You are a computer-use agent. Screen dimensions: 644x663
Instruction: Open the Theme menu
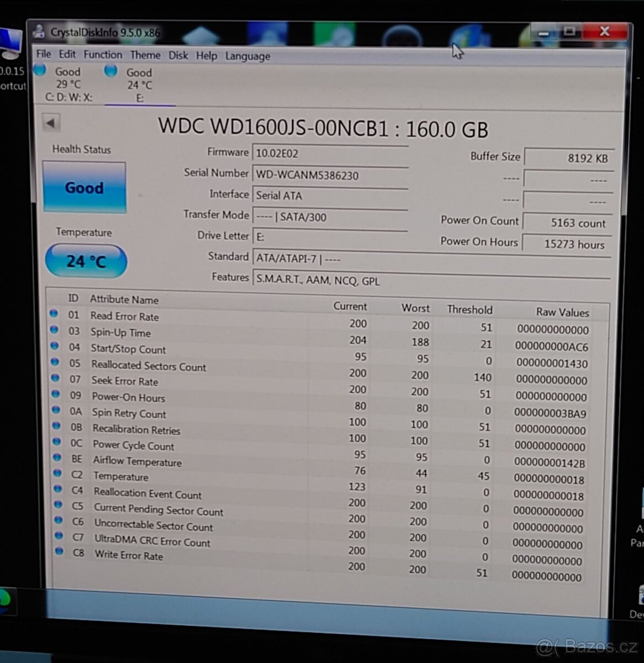tap(145, 55)
